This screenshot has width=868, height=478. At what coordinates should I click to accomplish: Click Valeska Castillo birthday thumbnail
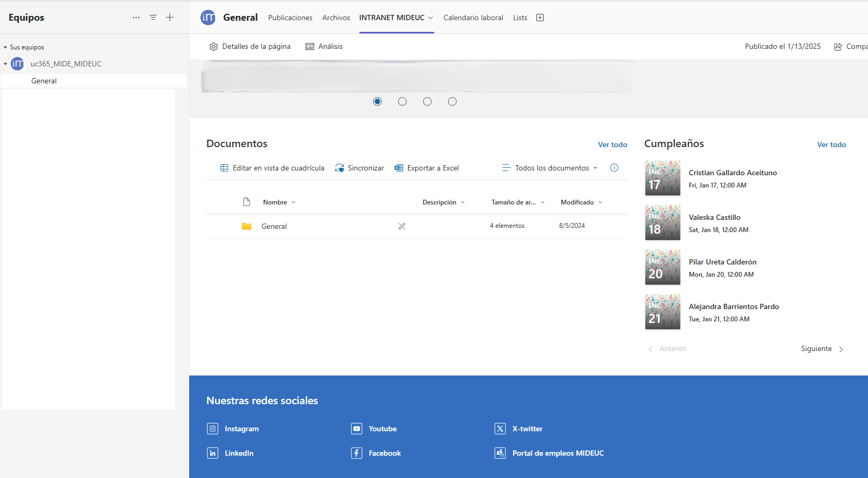[x=663, y=223]
